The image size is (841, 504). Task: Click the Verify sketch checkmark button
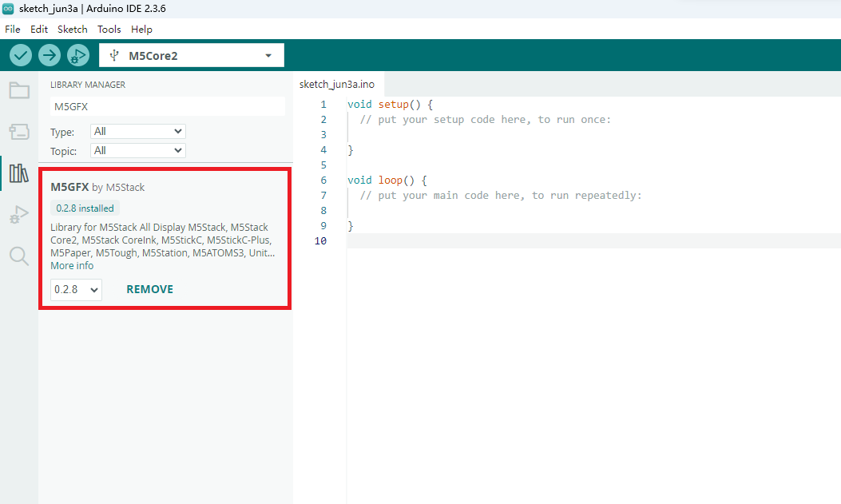coord(21,55)
